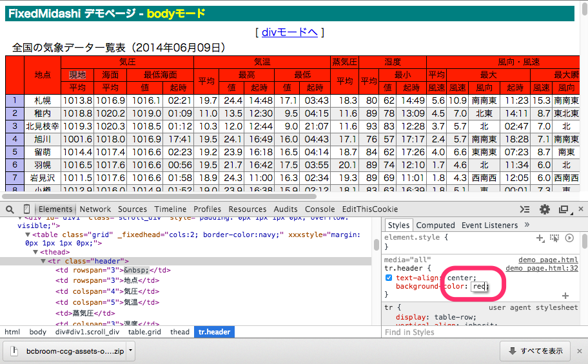Switch to the Network tab
Screen dimensions: 588x364
click(x=95, y=209)
